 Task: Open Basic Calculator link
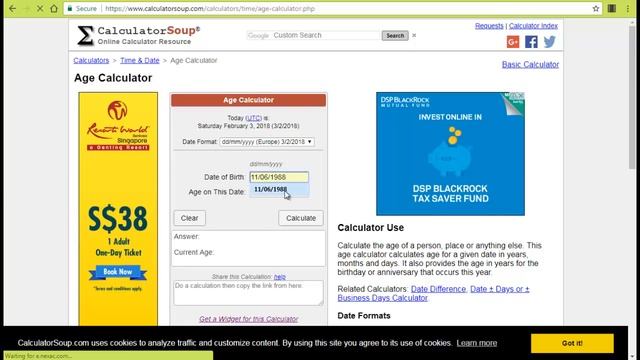pos(530,64)
